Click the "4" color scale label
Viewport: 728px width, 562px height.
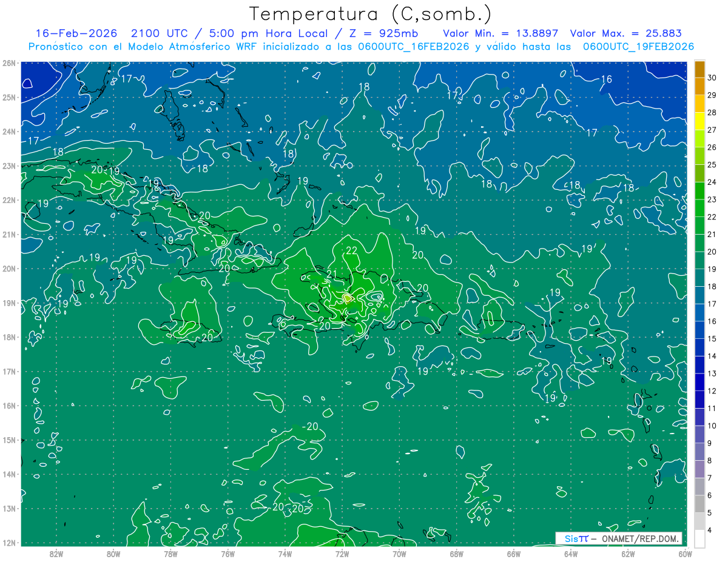tap(710, 531)
